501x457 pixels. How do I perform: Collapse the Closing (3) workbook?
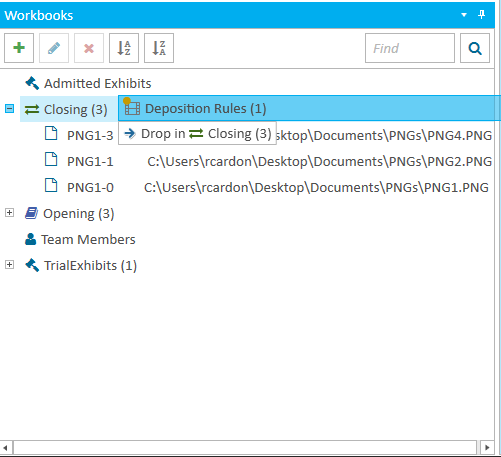pyautogui.click(x=10, y=109)
